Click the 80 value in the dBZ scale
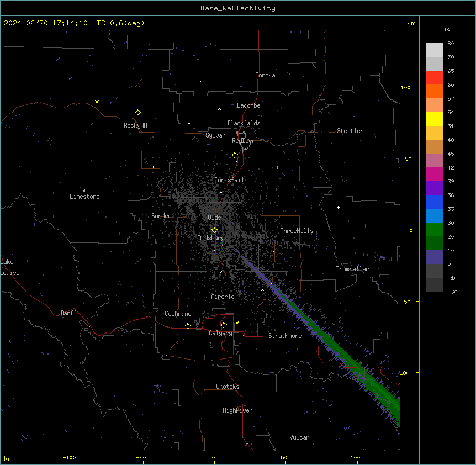 coord(451,44)
